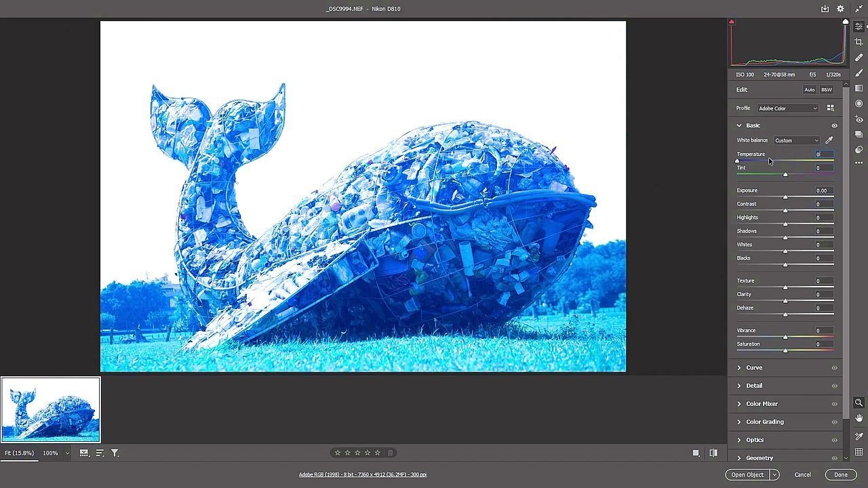Toggle highlight clipping warning in histogram

[x=845, y=22]
